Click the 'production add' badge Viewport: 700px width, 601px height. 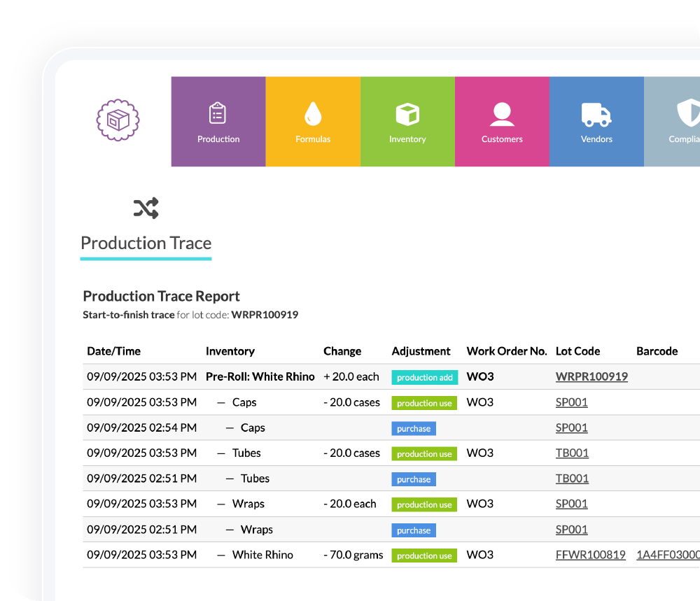point(425,378)
